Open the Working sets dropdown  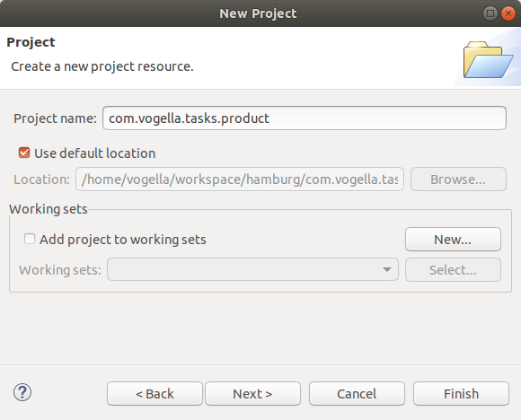point(252,269)
